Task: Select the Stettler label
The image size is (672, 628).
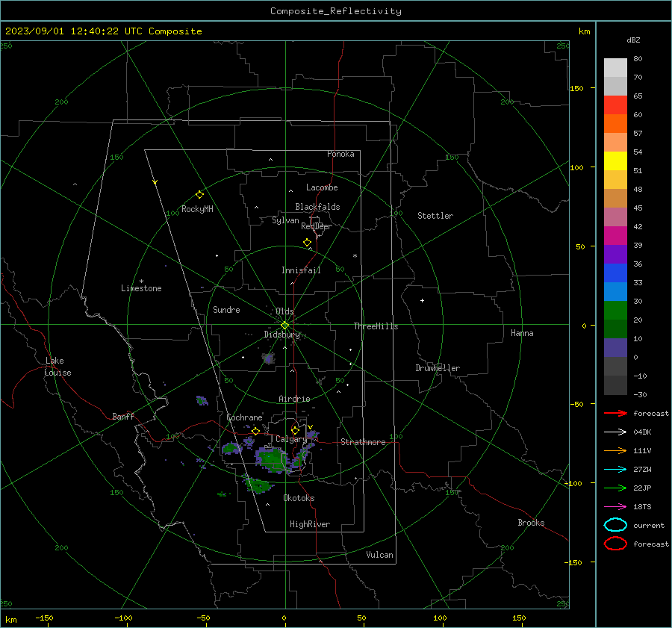Action: (435, 216)
